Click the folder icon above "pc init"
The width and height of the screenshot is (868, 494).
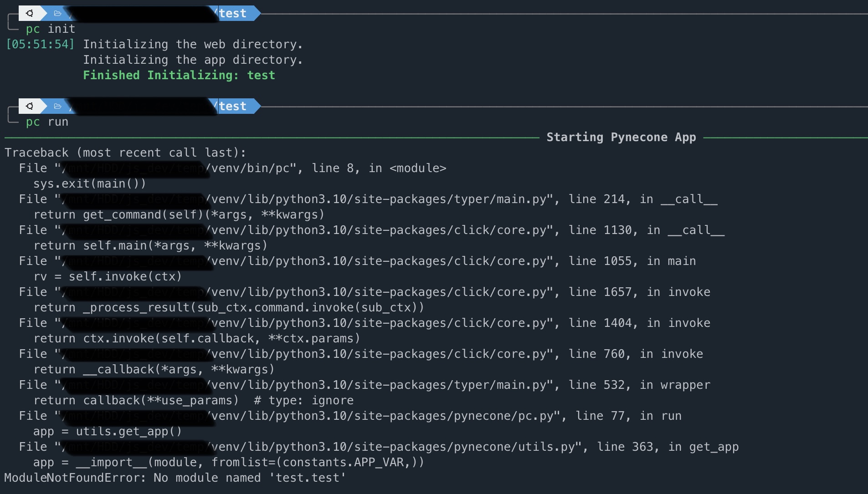[57, 13]
